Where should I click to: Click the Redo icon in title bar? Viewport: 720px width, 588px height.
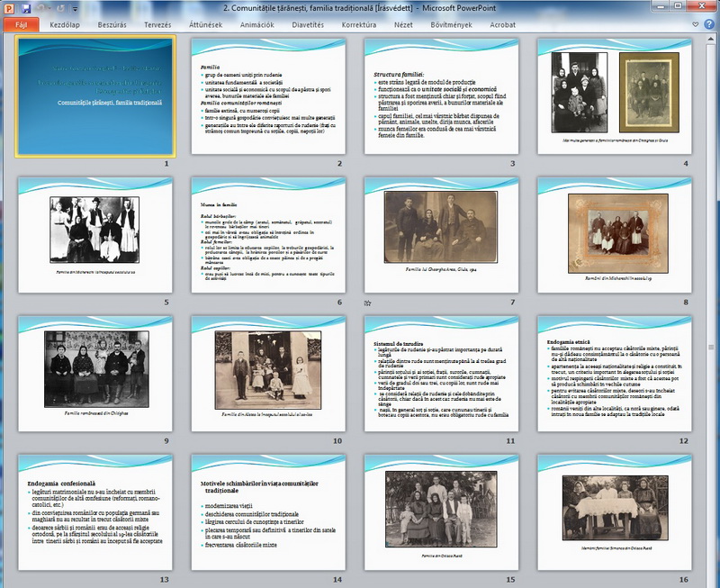pos(59,7)
